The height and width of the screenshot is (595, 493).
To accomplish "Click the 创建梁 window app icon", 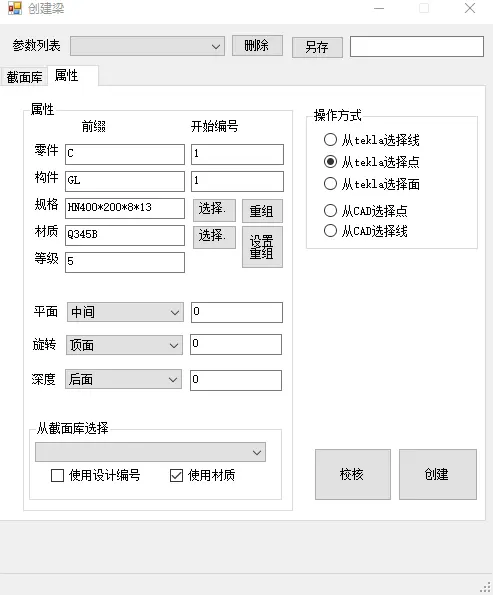I will tap(15, 8).
